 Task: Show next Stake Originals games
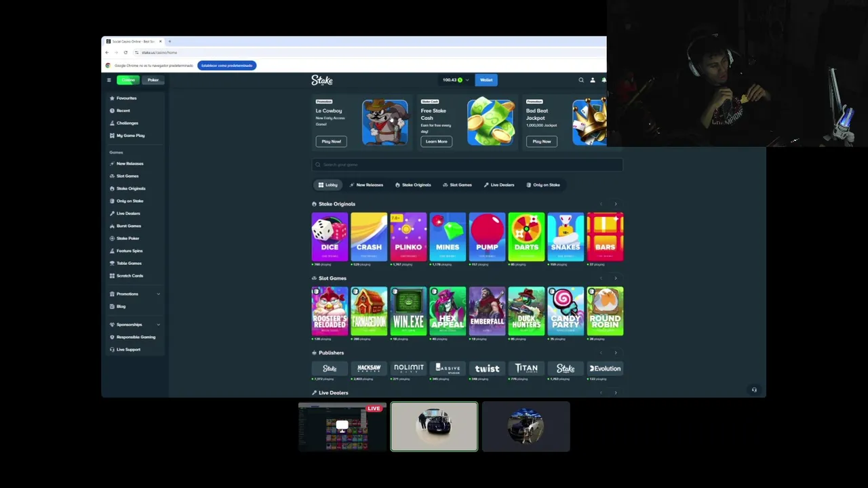click(616, 204)
